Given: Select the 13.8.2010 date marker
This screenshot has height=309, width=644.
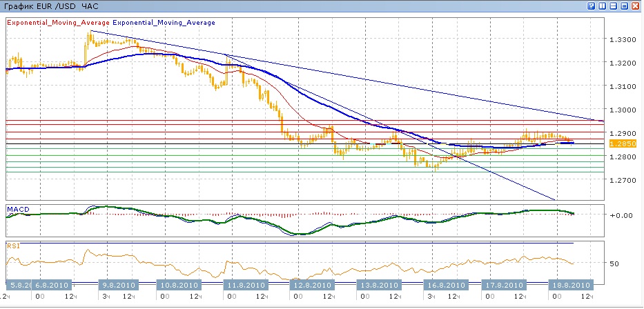Looking at the screenshot, I should click(378, 284).
